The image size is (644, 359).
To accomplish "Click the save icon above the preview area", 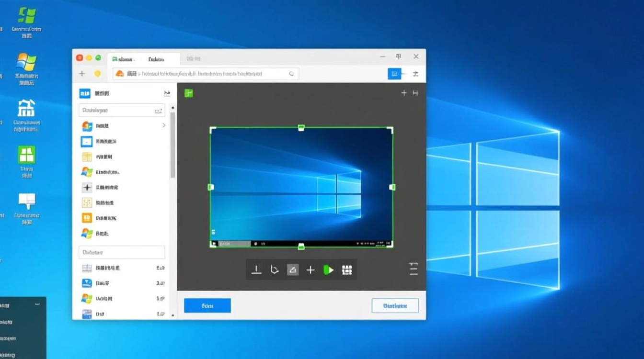I will pos(415,93).
